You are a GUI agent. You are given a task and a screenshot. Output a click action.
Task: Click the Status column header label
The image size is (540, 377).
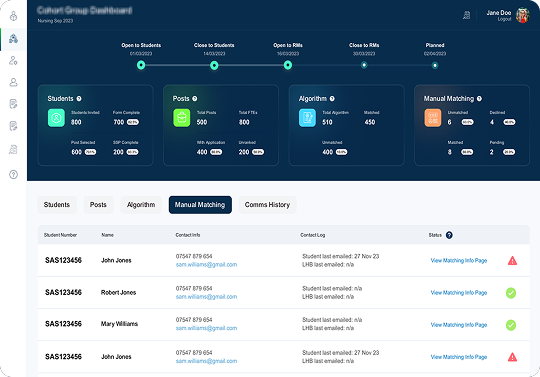(435, 235)
